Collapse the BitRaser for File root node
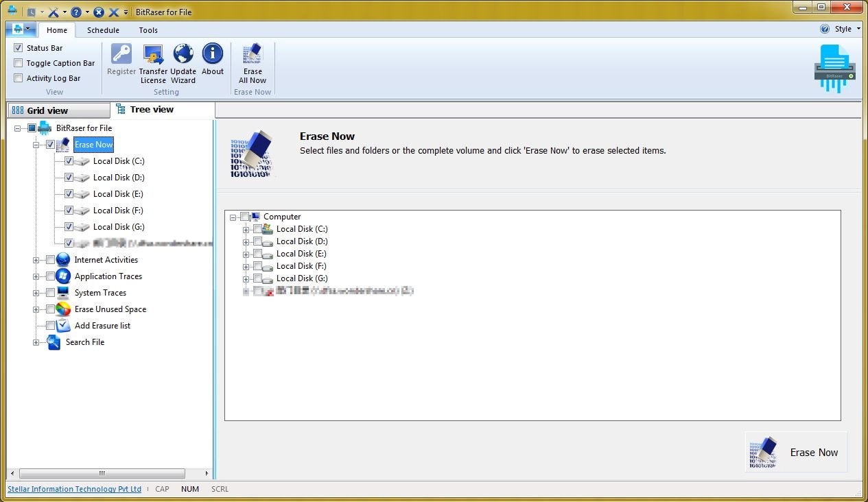 pyautogui.click(x=18, y=128)
